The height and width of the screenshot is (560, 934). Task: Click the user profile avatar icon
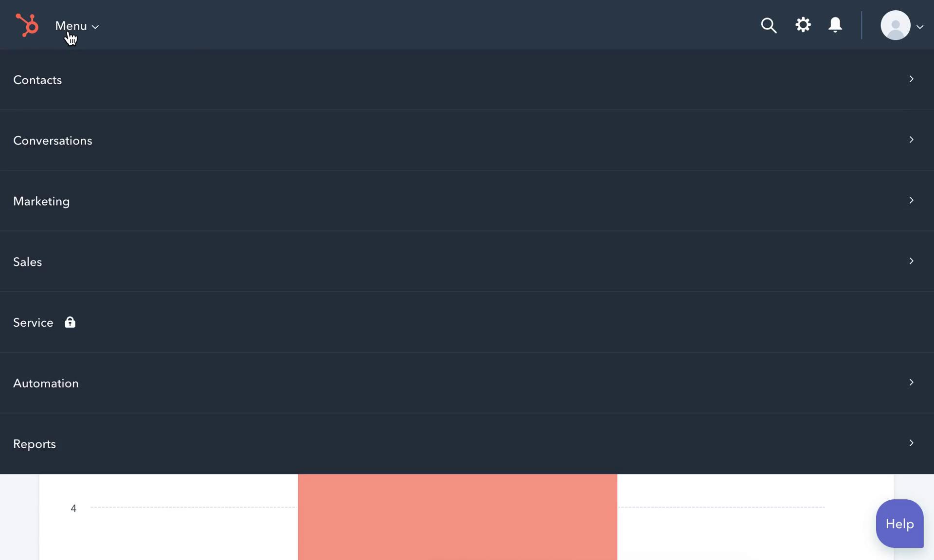(x=895, y=25)
